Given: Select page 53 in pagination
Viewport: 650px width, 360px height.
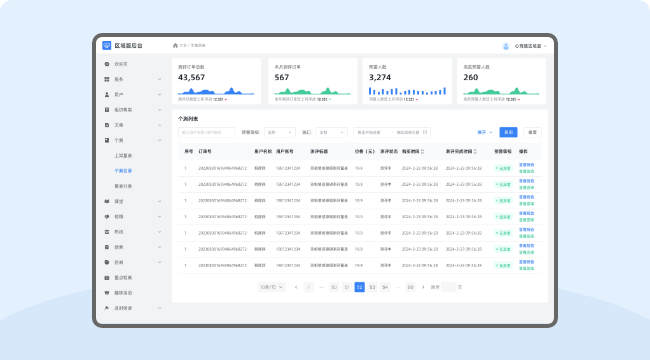Looking at the screenshot, I should point(372,287).
